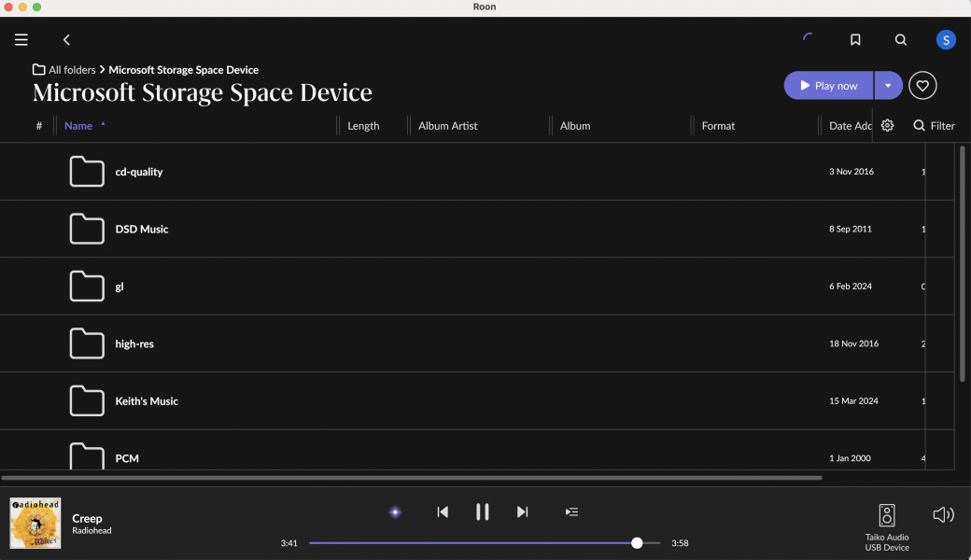Image resolution: width=971 pixels, height=560 pixels.
Task: Open column settings gear icon
Action: coord(887,126)
